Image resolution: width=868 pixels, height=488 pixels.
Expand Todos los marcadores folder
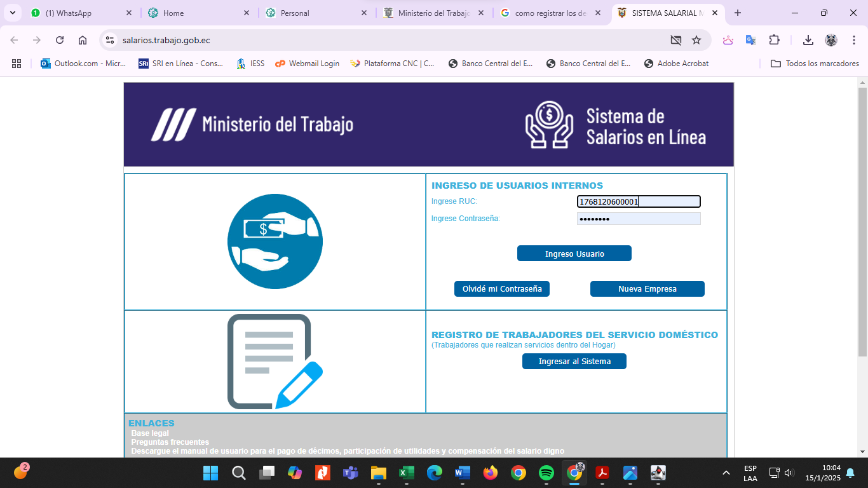click(x=815, y=64)
